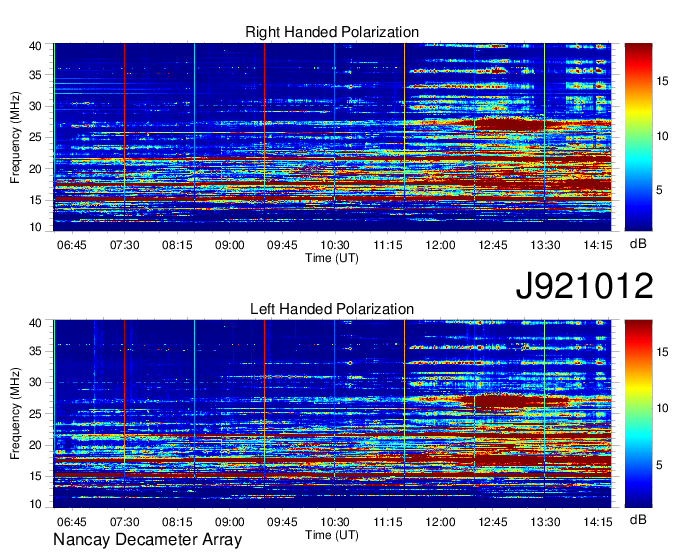Click the intense 27 MHz emission blob in Left Handed spectrogram
The height and width of the screenshot is (552, 680).
coord(516,400)
